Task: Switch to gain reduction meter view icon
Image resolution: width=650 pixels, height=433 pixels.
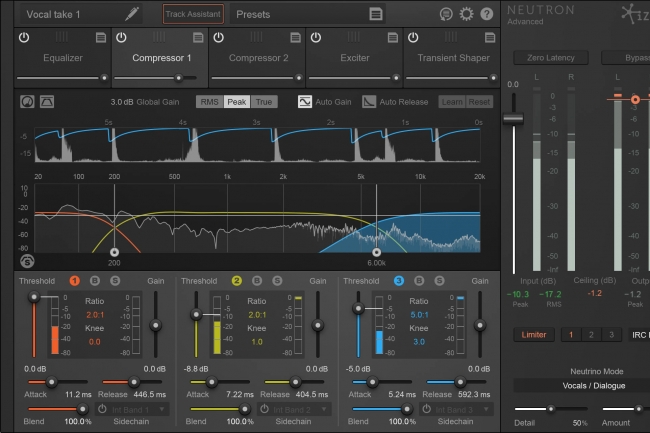Action: (27, 102)
